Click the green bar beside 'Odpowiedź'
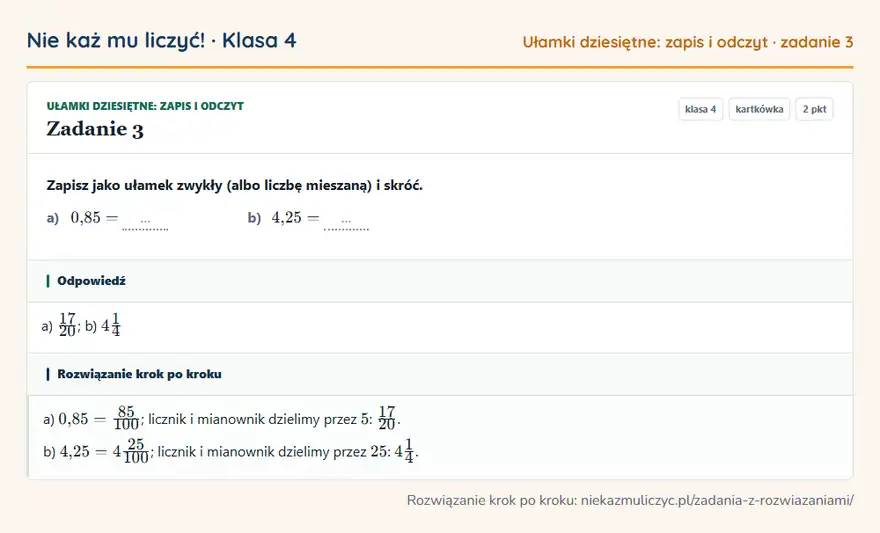The height and width of the screenshot is (533, 880). pos(48,281)
